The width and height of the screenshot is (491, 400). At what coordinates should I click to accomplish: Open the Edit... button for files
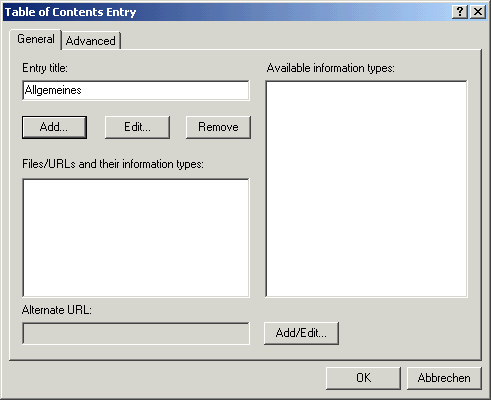(x=137, y=127)
